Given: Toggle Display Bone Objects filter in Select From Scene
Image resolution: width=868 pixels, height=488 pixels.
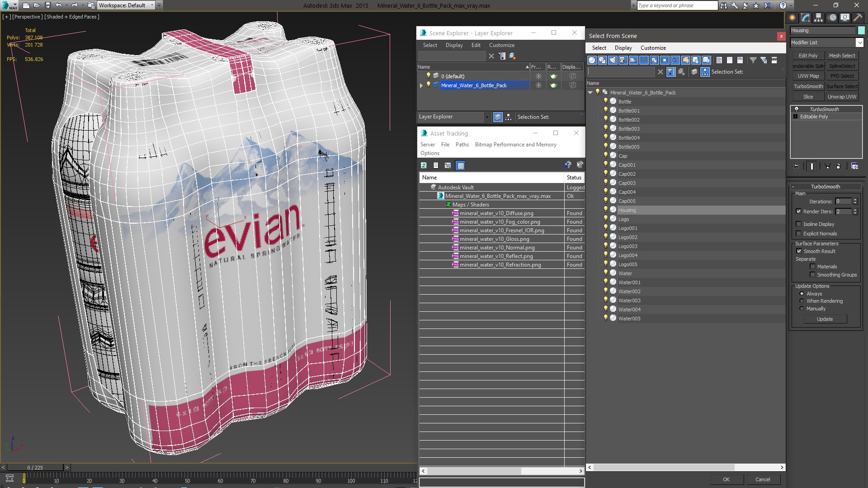Looking at the screenshot, I should 675,60.
